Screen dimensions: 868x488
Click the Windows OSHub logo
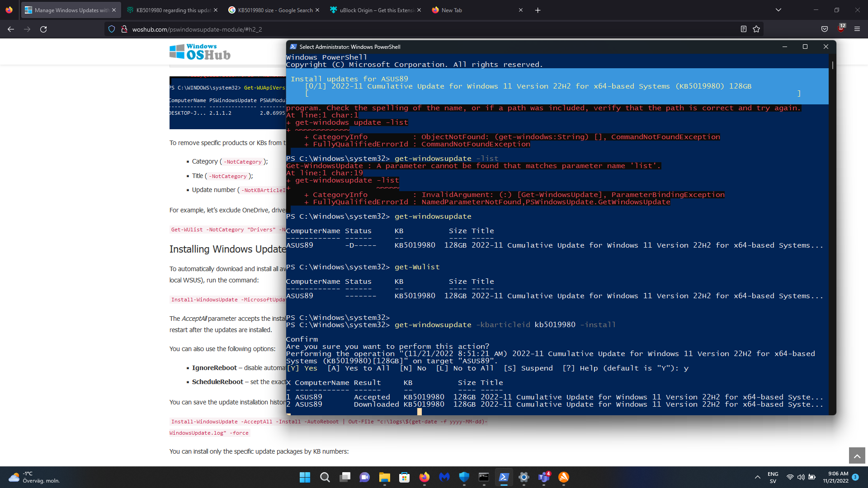click(x=200, y=52)
